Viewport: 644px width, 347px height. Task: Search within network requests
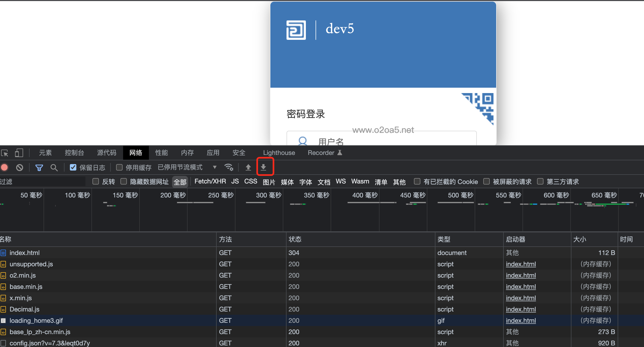pyautogui.click(x=54, y=167)
